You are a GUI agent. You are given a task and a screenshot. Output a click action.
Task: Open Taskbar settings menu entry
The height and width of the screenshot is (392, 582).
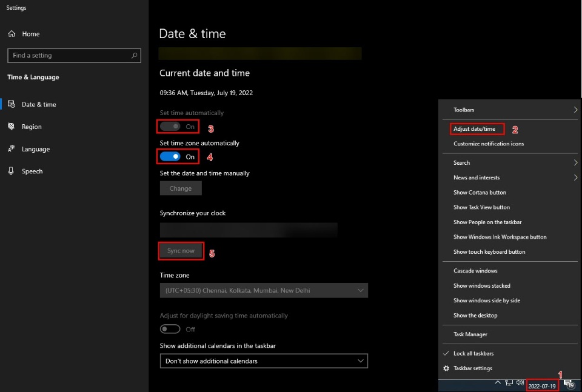coord(473,368)
